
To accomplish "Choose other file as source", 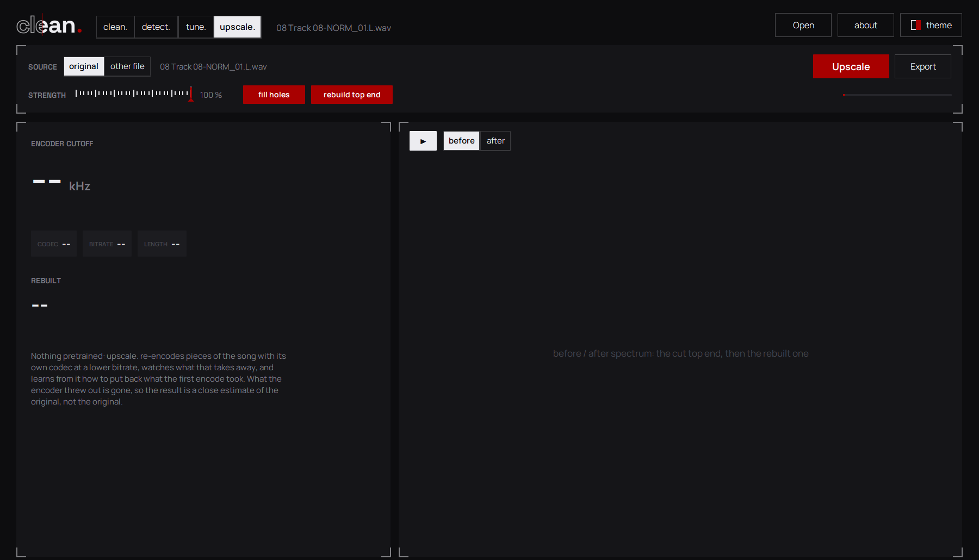I will [x=127, y=66].
